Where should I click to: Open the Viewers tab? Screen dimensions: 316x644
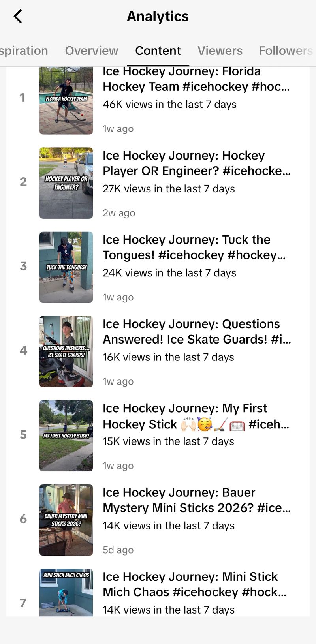click(220, 51)
